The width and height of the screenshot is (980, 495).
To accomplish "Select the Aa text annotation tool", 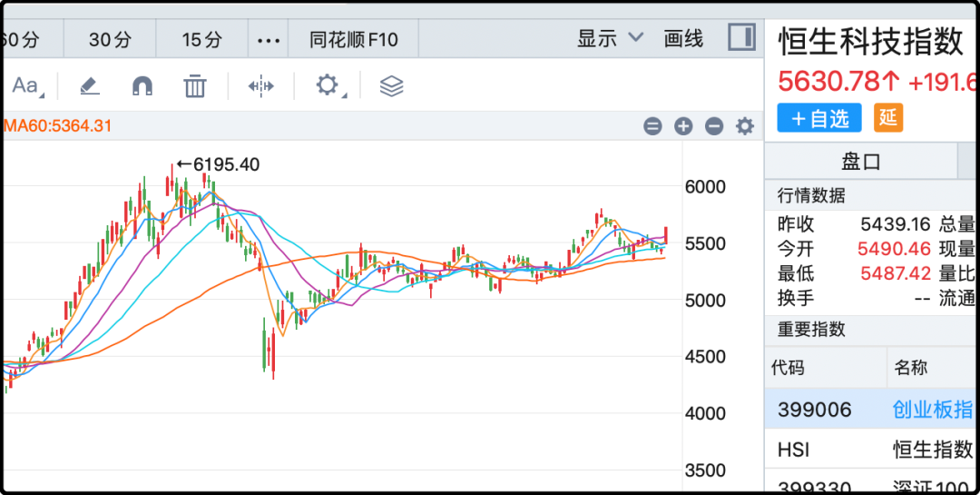I will 25,85.
